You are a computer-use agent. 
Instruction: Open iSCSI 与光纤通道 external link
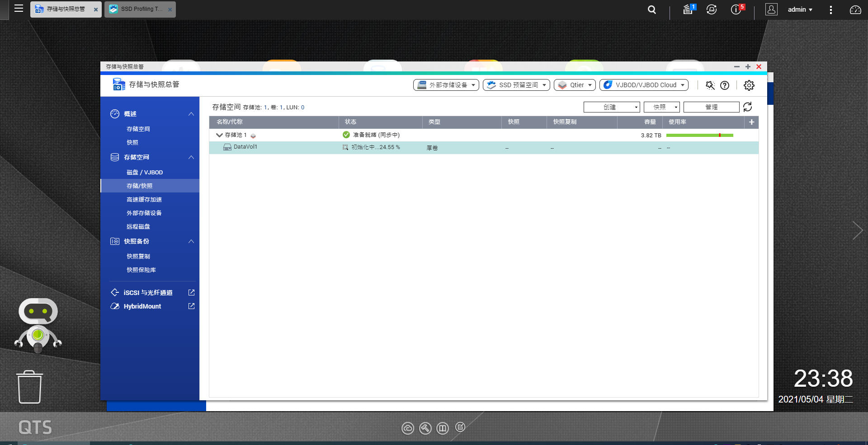click(x=148, y=293)
